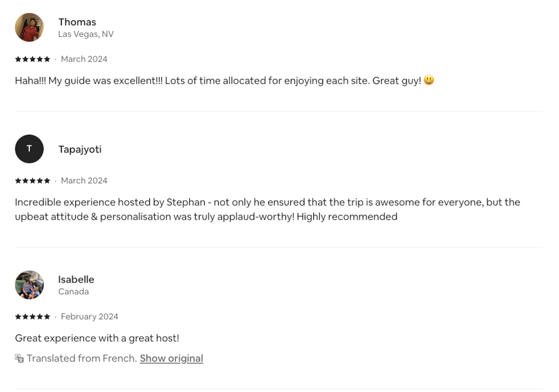The image size is (559, 392).
Task: Click the February 2024 review date
Action: tap(89, 316)
